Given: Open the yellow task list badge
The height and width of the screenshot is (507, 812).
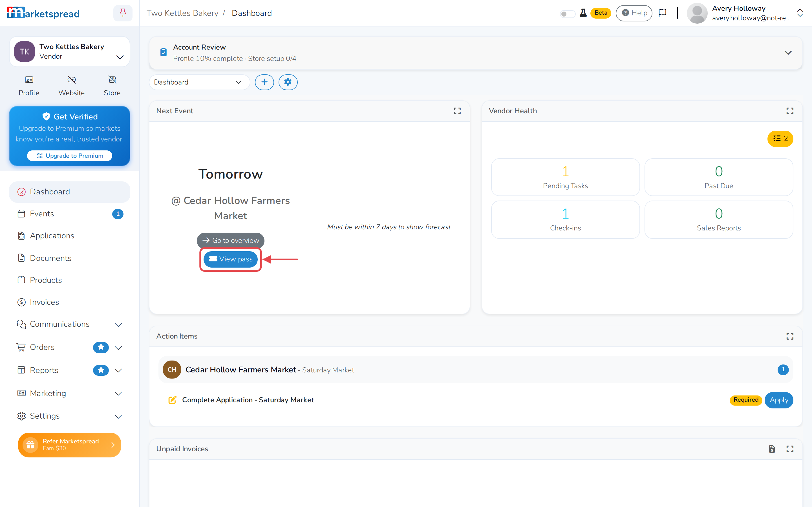Looking at the screenshot, I should click(780, 139).
